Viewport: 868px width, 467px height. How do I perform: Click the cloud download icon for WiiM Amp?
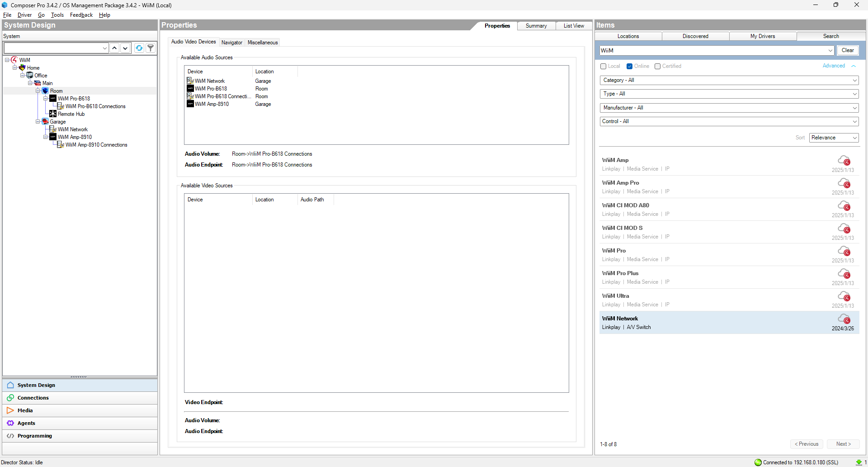[844, 161]
